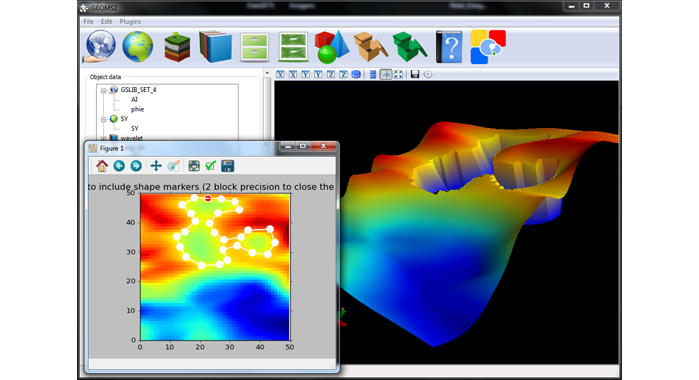The height and width of the screenshot is (380, 699).
Task: Select the SY child variable under SY
Action: (x=134, y=128)
